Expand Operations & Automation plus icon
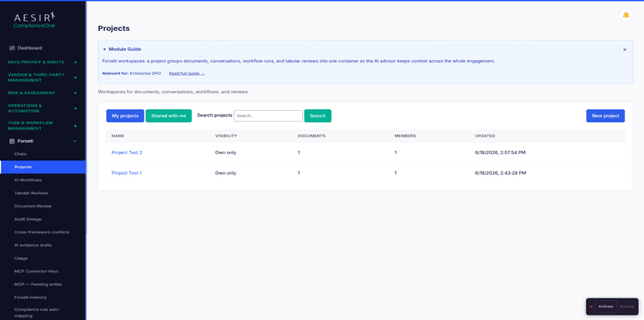644x320 pixels. pyautogui.click(x=75, y=108)
